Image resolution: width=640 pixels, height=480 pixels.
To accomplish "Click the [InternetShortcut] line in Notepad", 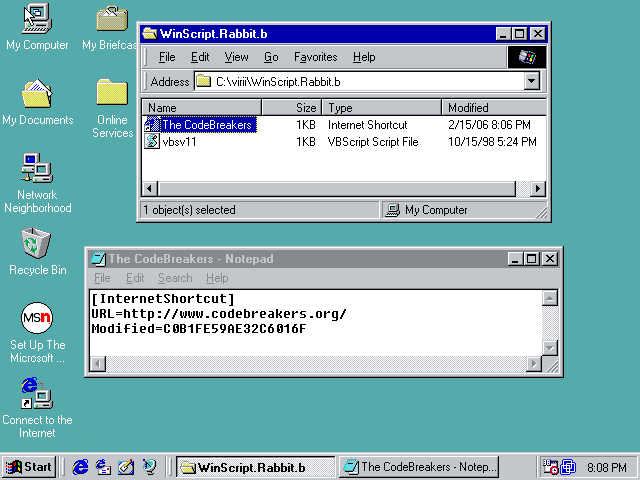I will pyautogui.click(x=163, y=299).
